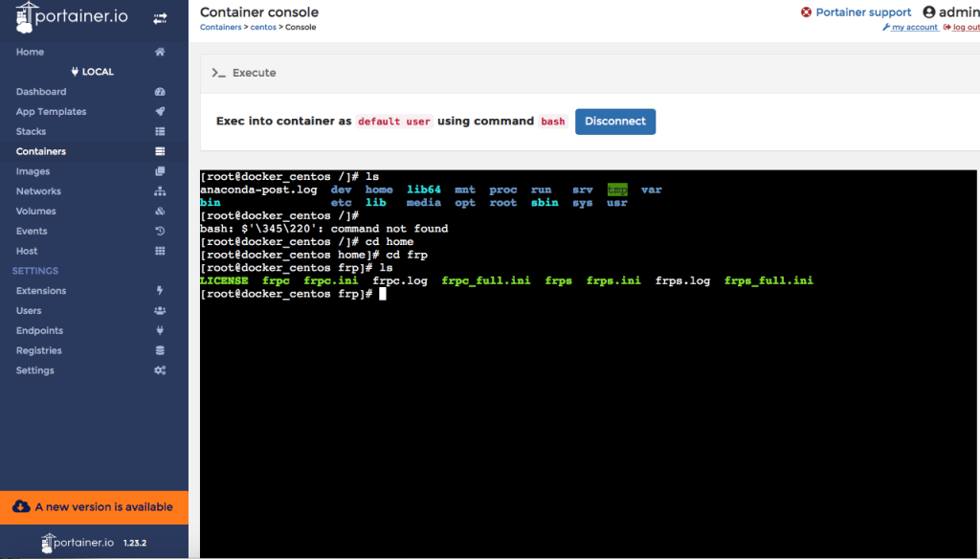Screen dimensions: 980x559
Task: Click the new version available banner
Action: pos(94,506)
